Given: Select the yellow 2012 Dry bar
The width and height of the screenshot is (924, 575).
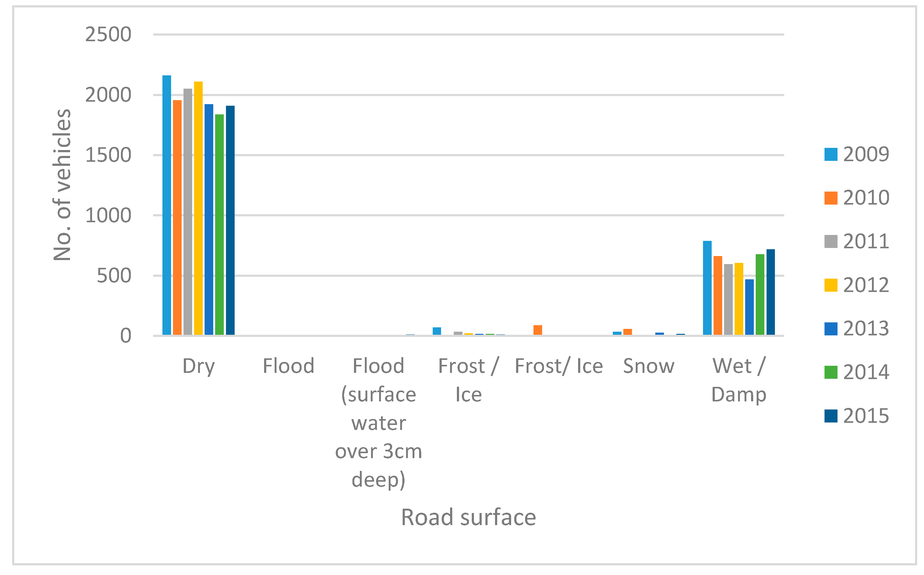Looking at the screenshot, I should (198, 208).
